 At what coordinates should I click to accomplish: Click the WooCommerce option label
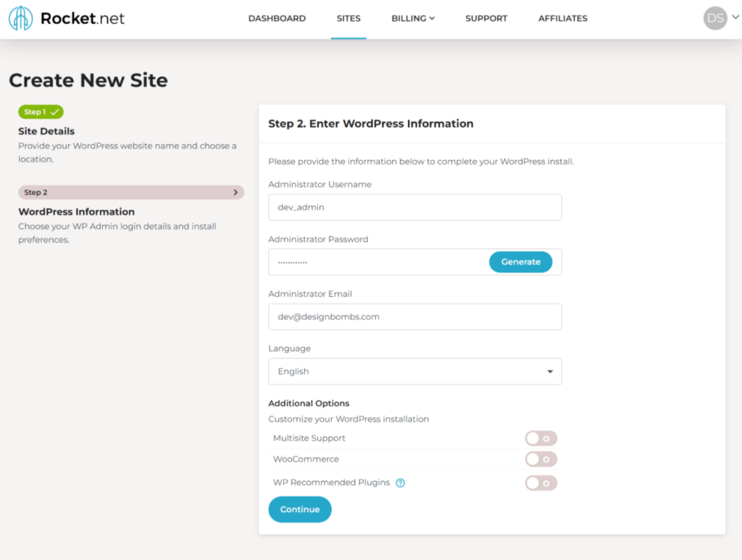pos(307,459)
